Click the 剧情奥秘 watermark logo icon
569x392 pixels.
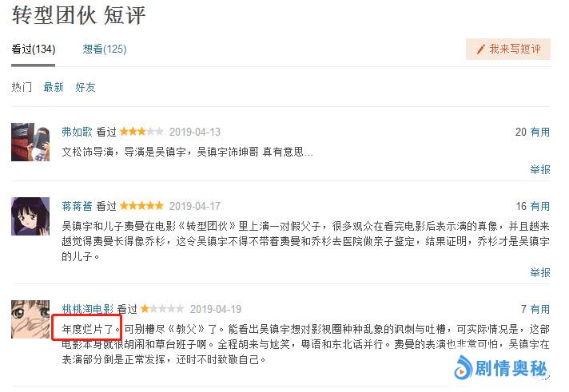464,366
